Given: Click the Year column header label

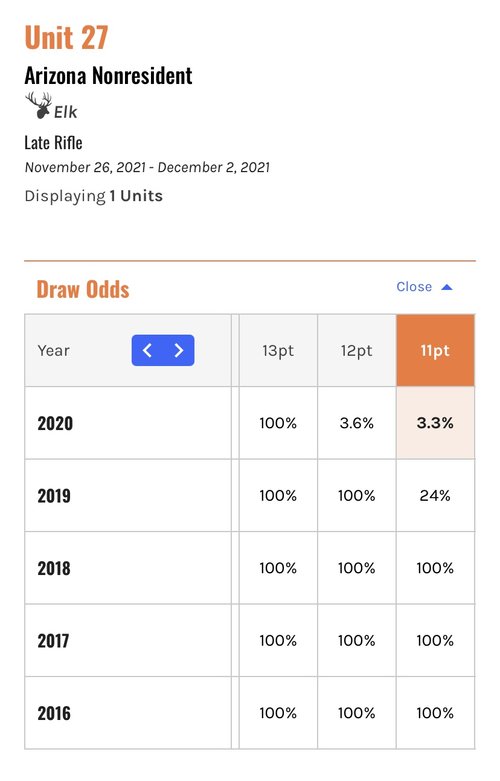Looking at the screenshot, I should coord(53,351).
